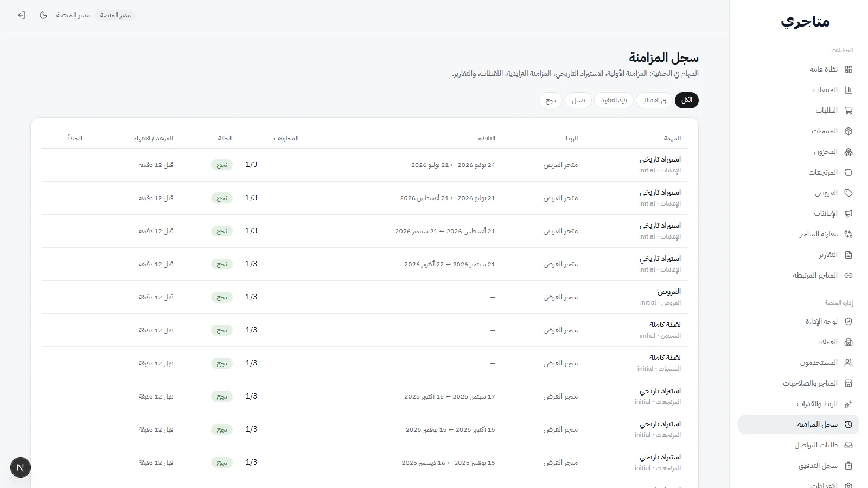The width and height of the screenshot is (868, 488).
Task: Open المخزون inventory icon
Action: (x=848, y=152)
